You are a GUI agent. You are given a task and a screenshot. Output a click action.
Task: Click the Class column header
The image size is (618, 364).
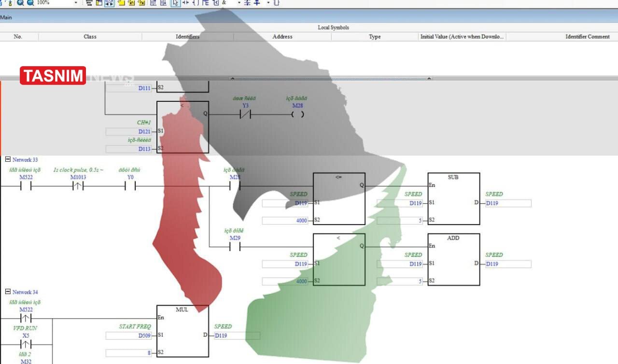click(90, 37)
